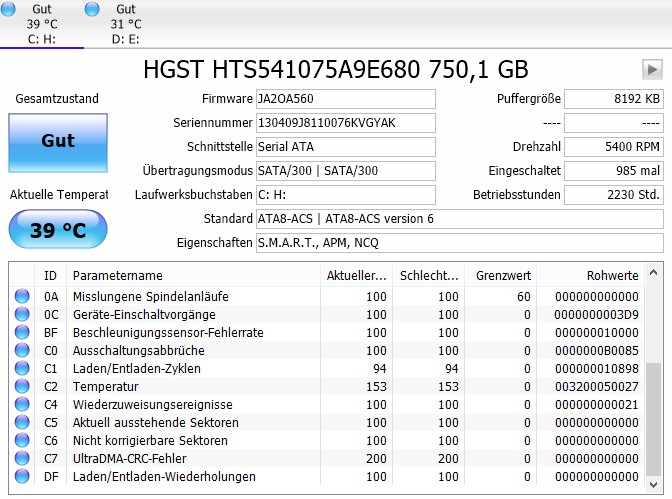Click status icon of row C4
672x499 pixels.
click(22, 404)
